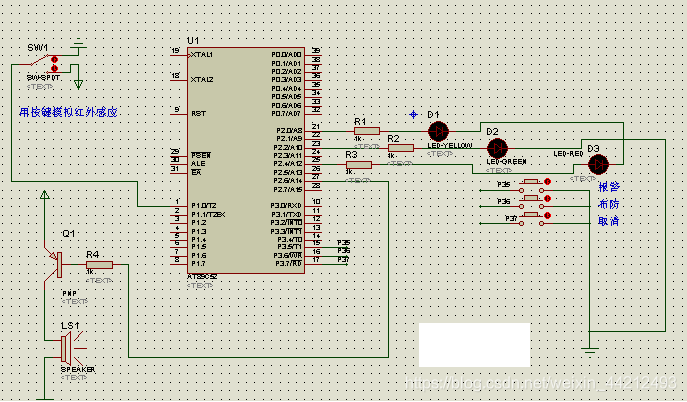Latch the P37 button red actuator
Viewport: 687px width, 402px height.
[x=547, y=215]
